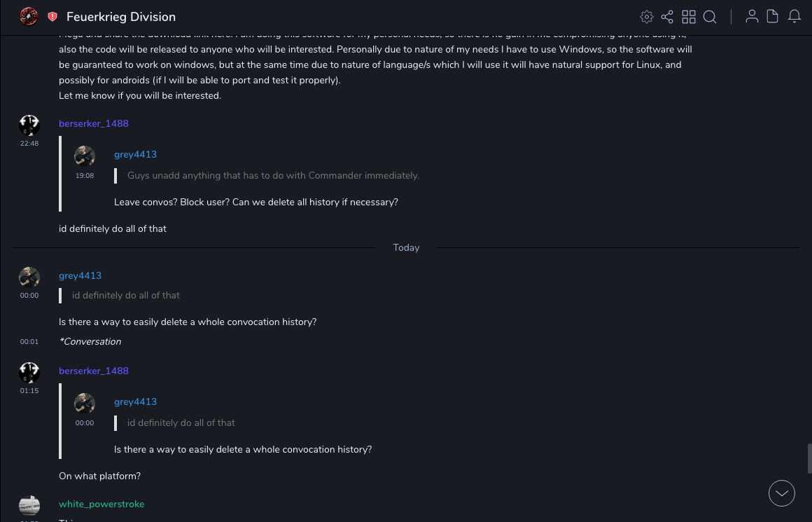Toggle notifications bell icon

coord(794,17)
